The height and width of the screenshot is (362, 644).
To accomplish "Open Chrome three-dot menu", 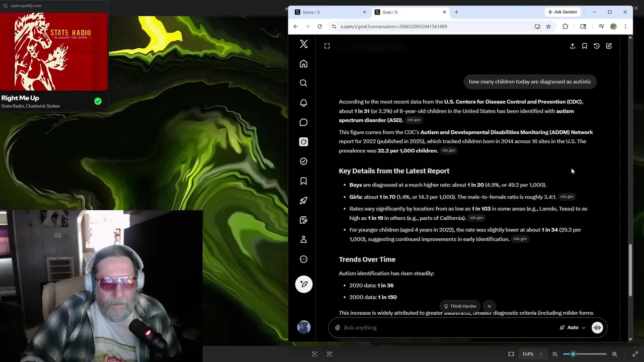I will pos(625,26).
